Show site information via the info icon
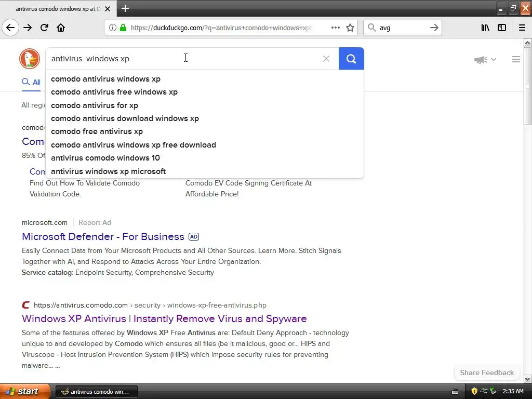This screenshot has height=399, width=532. click(113, 28)
